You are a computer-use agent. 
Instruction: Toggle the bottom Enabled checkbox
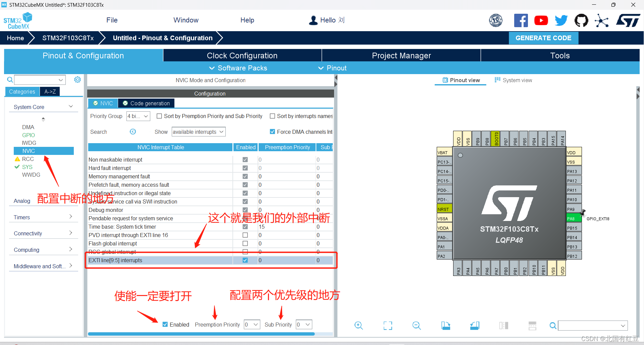tap(165, 324)
